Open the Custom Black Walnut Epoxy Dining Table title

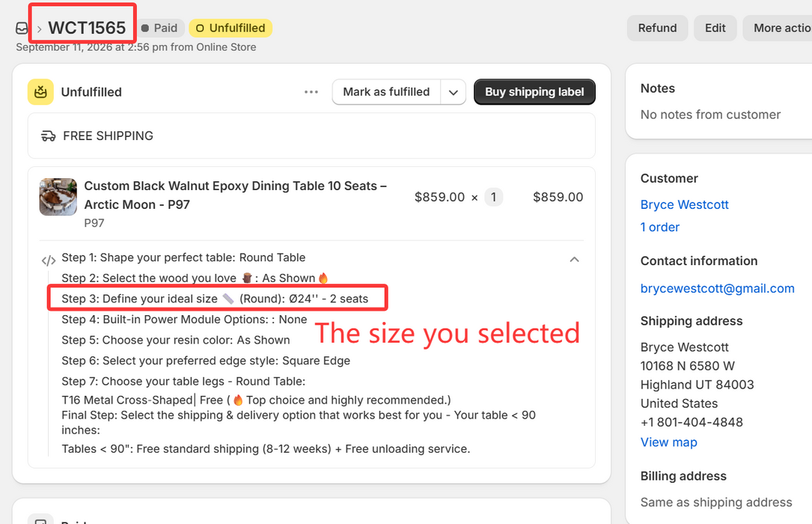tap(236, 195)
